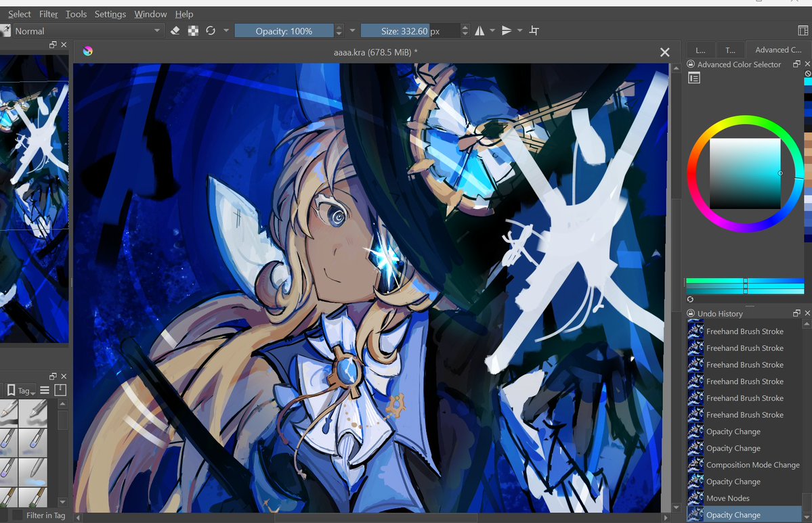Lock the Advanced Color Selector docker

tap(691, 64)
